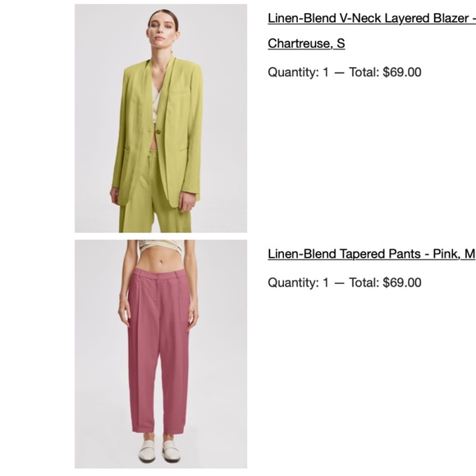Click the chartreuse blazer product image
This screenshot has height=476, width=476.
pyautogui.click(x=161, y=118)
